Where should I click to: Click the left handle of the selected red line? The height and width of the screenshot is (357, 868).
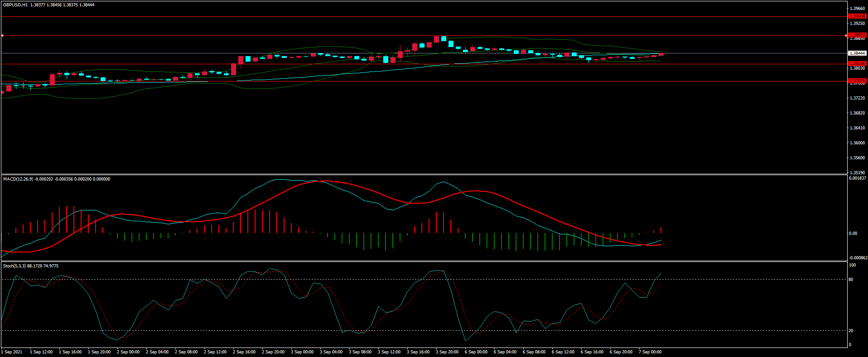(x=2, y=35)
